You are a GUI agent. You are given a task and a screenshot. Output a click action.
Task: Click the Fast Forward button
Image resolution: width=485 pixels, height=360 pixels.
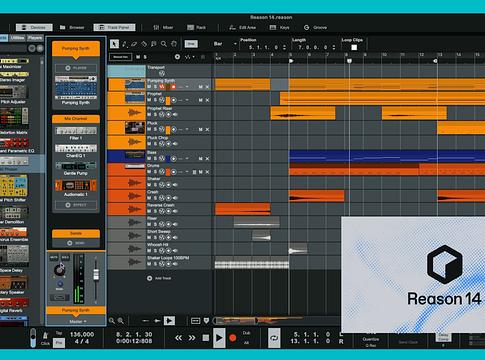[x=192, y=338]
